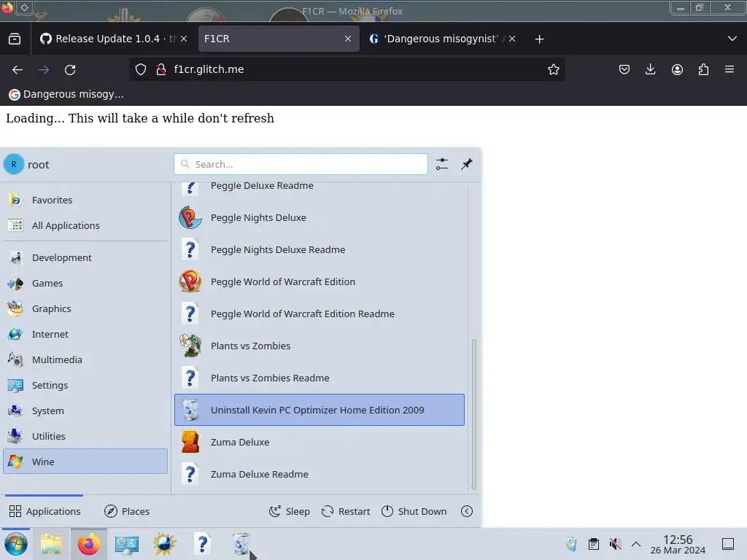Close the Release Update 1.0.4 tab
747x560 pixels.
tap(184, 39)
